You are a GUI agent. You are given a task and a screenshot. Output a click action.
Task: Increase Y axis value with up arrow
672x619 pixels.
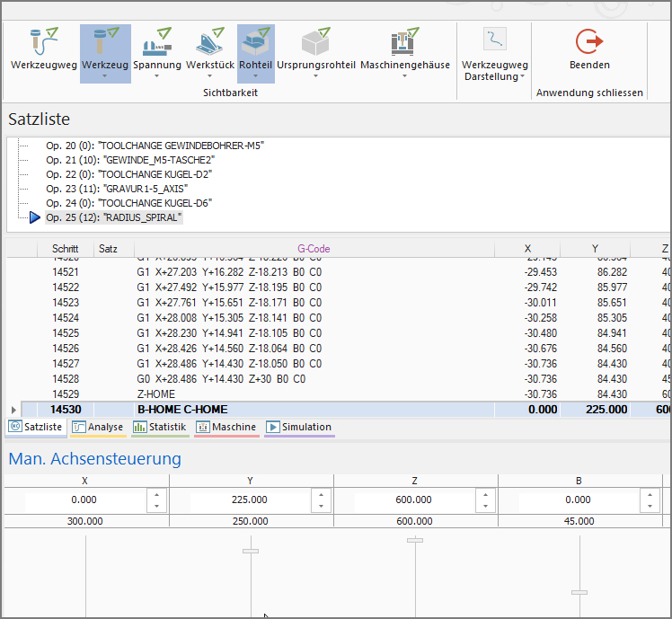click(x=321, y=495)
